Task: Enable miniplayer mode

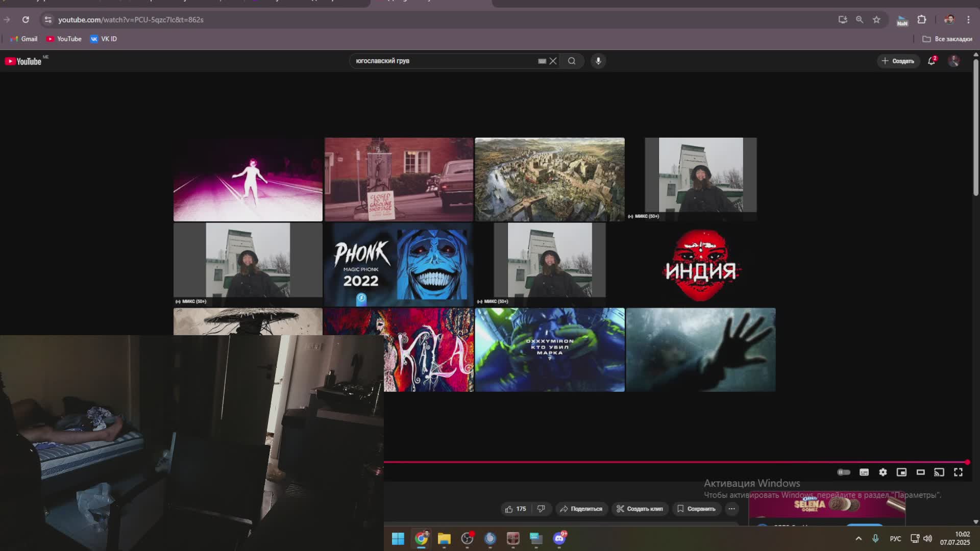Action: click(x=902, y=472)
